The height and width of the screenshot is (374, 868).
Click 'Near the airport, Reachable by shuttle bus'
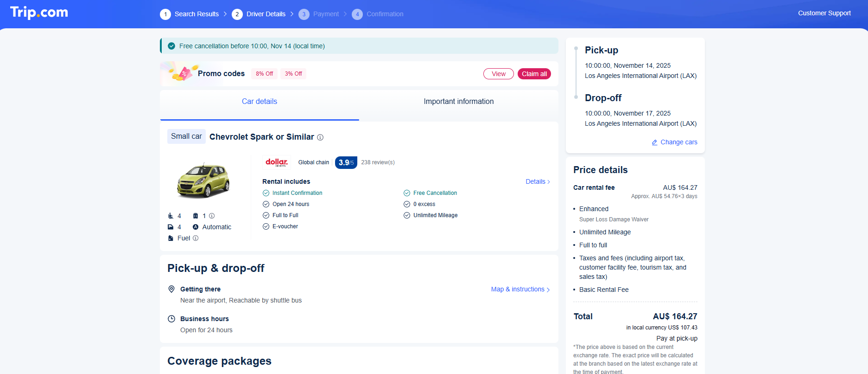tap(241, 300)
